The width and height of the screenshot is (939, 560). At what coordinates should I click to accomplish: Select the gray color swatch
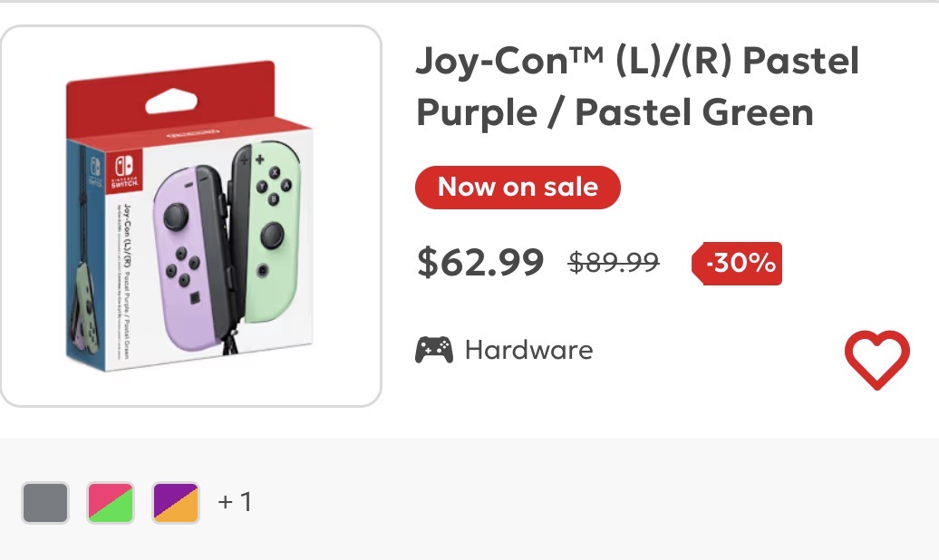45,503
